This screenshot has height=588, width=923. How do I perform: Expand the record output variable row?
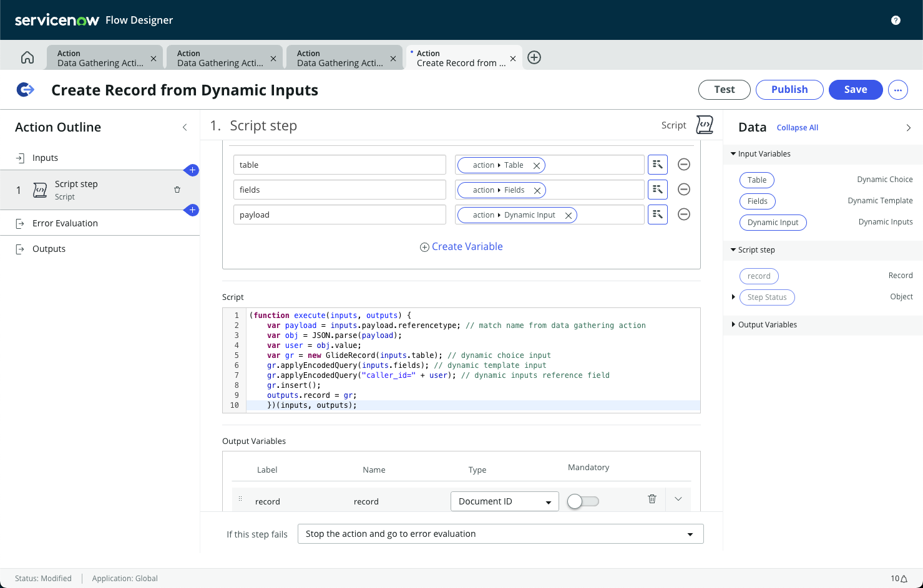coord(678,499)
